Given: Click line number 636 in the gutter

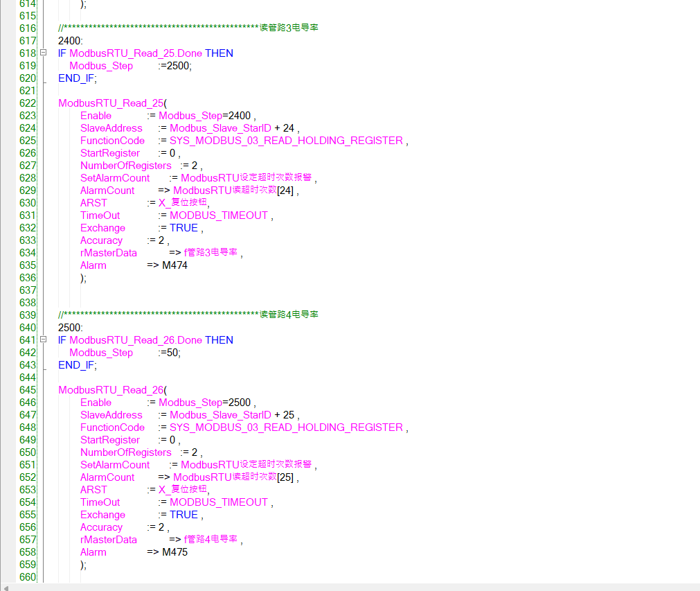Looking at the screenshot, I should click(x=27, y=278).
